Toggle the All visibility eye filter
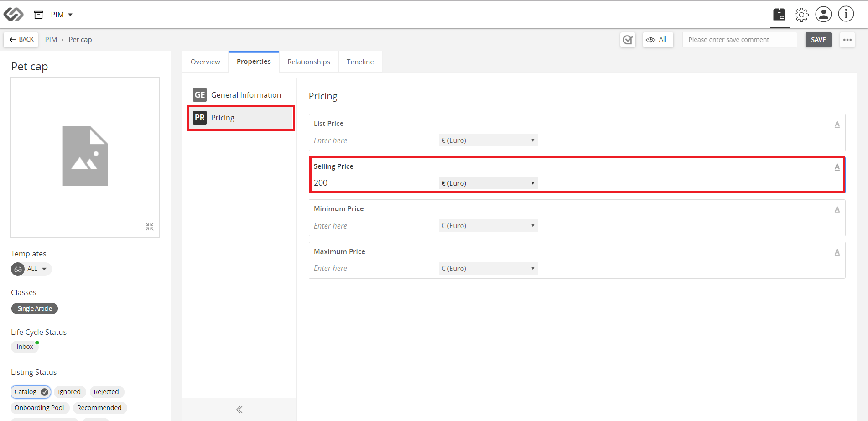This screenshot has width=868, height=421. (x=658, y=40)
